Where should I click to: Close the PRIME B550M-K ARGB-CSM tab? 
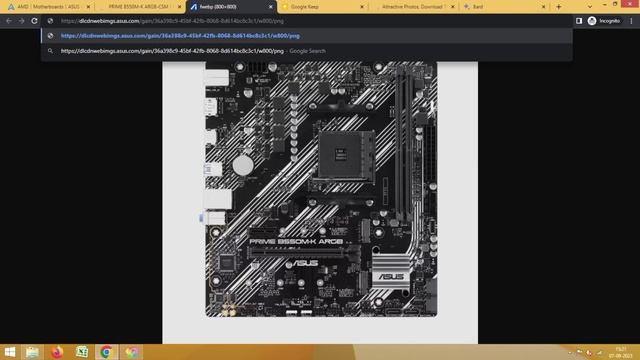[180, 7]
